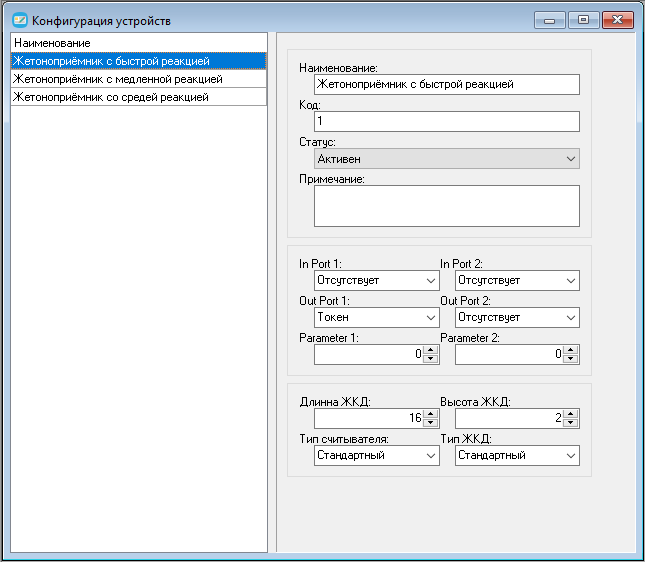Decrease Parameter 2 with the down arrow
Image resolution: width=645 pixels, height=562 pixels.
coord(571,359)
